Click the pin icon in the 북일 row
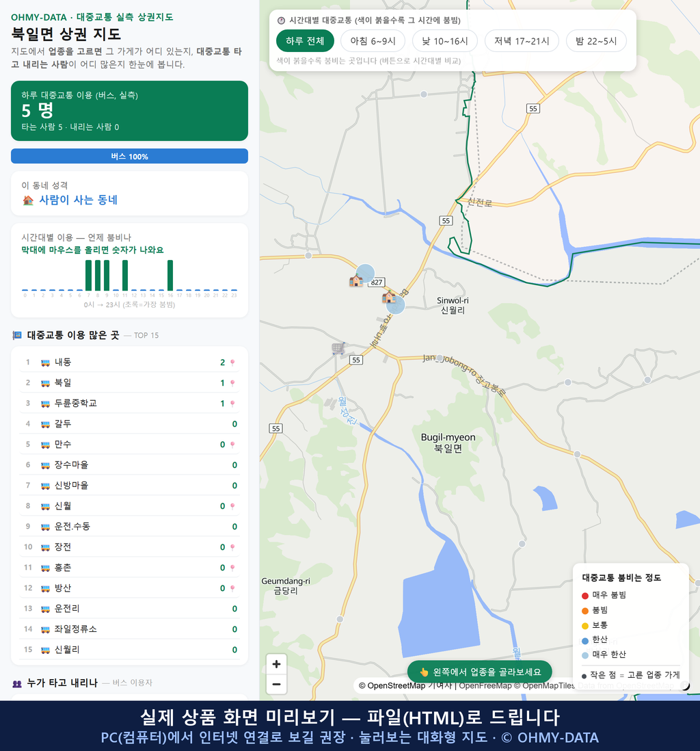700x751 pixels. pos(232,383)
